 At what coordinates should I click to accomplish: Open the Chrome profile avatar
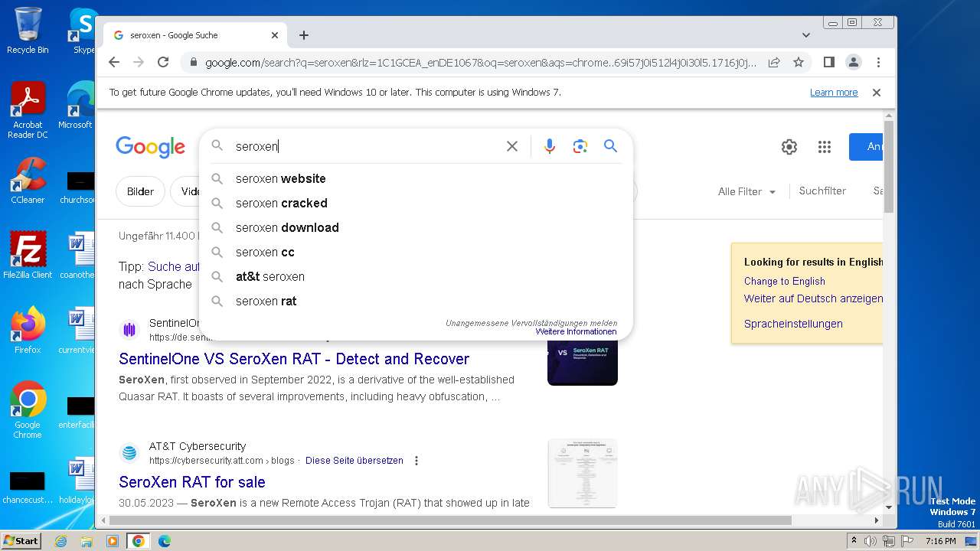pyautogui.click(x=853, y=62)
